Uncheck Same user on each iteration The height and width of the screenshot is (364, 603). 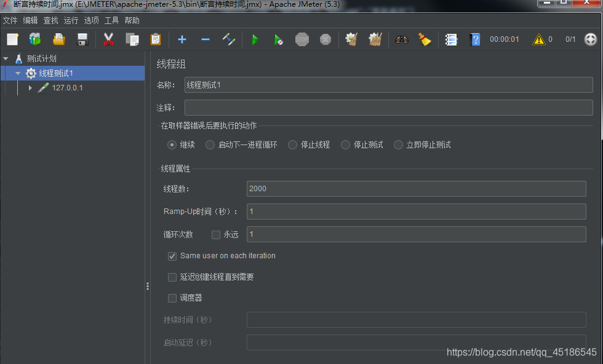point(172,256)
